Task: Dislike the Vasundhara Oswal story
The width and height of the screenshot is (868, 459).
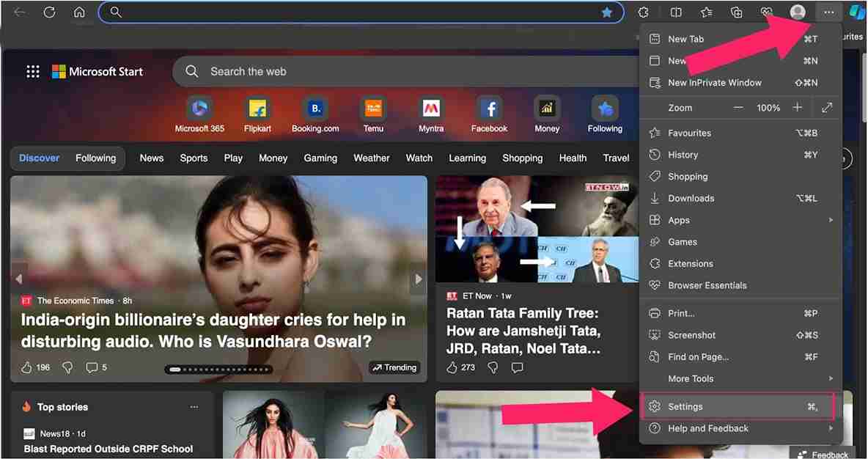Action: click(67, 367)
